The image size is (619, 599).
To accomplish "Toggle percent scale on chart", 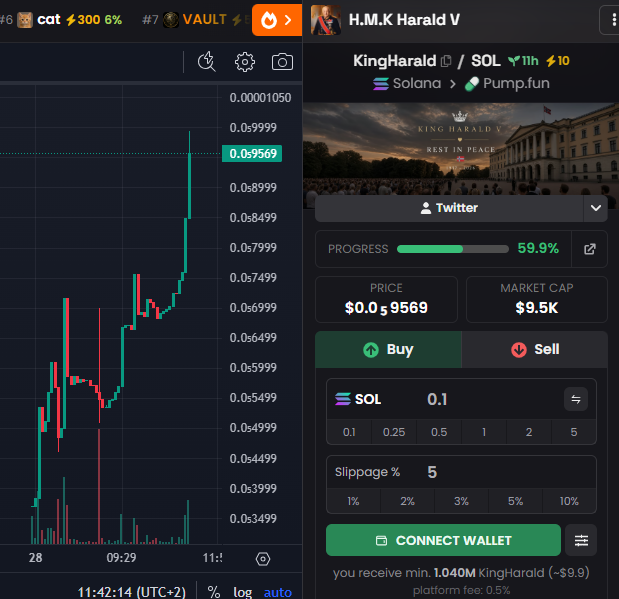I will click(214, 592).
